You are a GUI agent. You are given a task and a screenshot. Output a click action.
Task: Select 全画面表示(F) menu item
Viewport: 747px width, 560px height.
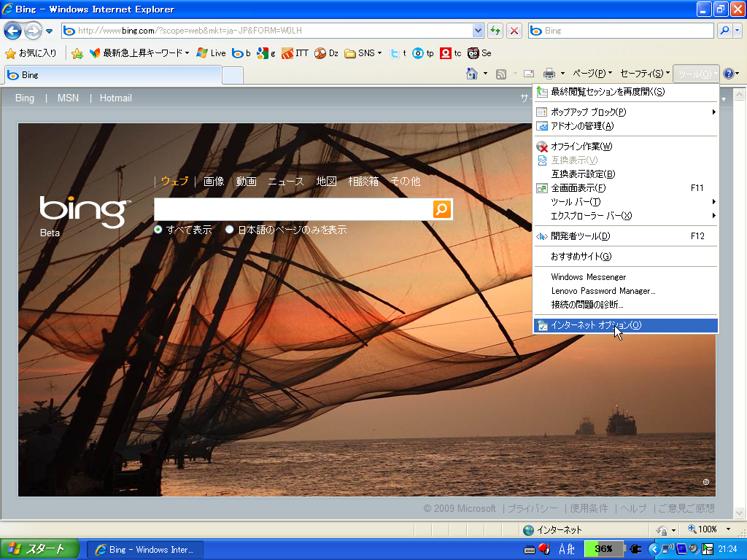coord(625,188)
